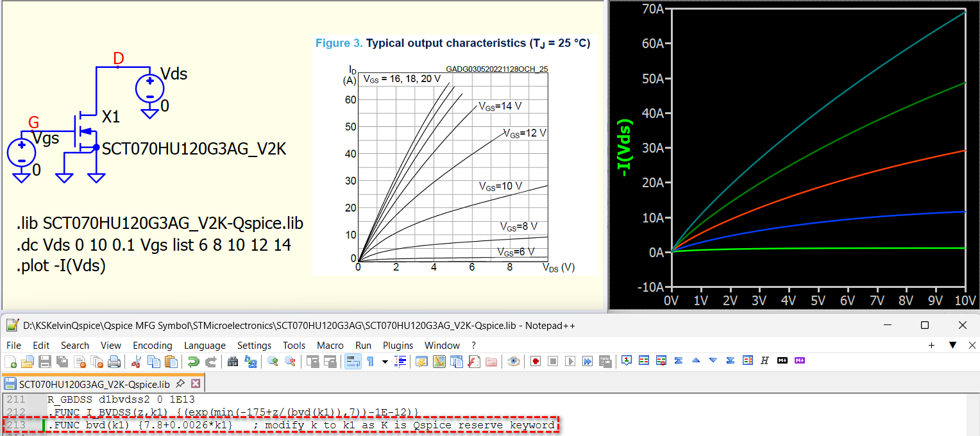Click line 213 containing .FUNC bvd(k1)
The image size is (980, 436).
click(301, 425)
